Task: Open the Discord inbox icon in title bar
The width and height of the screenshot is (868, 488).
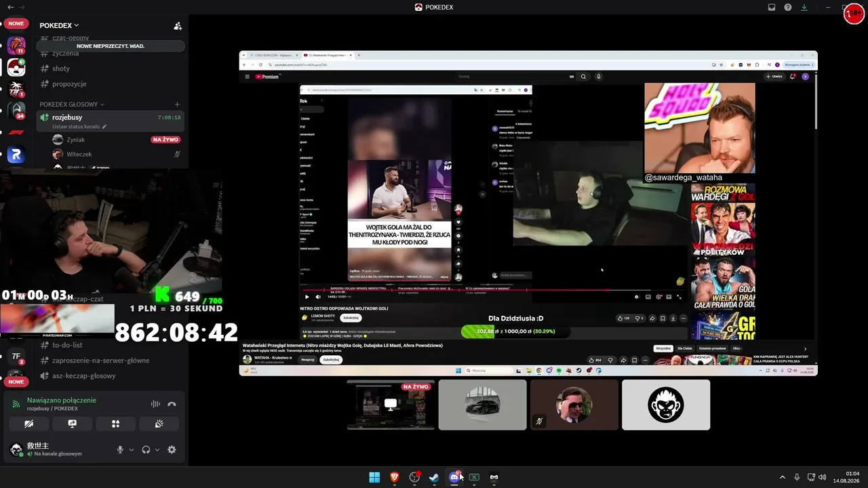Action: (x=772, y=7)
